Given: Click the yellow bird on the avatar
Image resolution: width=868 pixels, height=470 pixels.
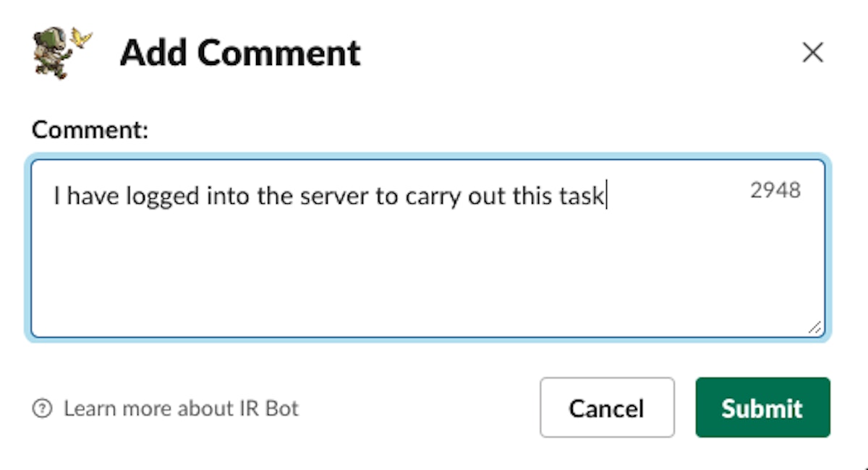Looking at the screenshot, I should click(83, 37).
